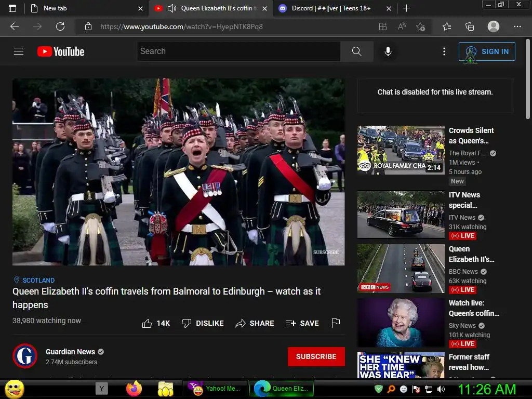Open the green shield tray icon

[379, 389]
